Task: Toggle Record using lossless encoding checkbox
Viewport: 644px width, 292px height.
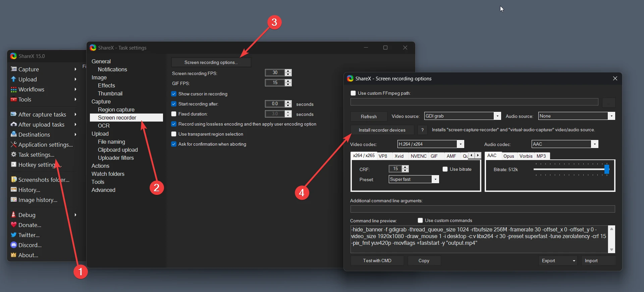Action: tap(174, 124)
